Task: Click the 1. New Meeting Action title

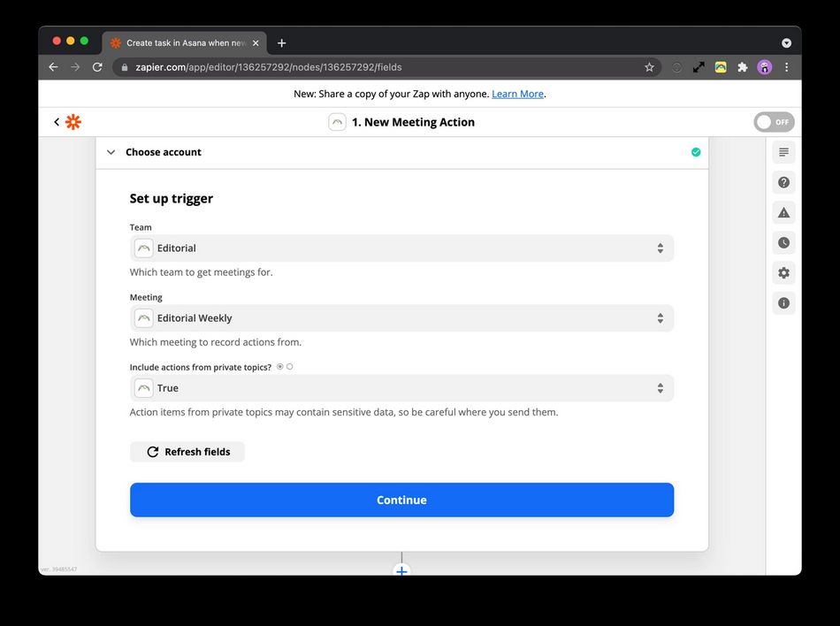Action: 413,122
